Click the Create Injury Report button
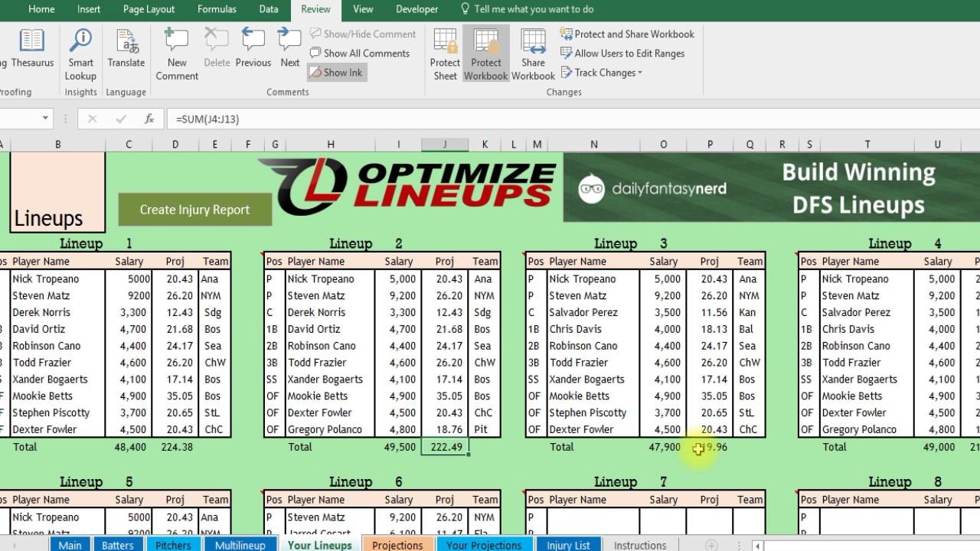The height and width of the screenshot is (551, 980). [x=194, y=209]
